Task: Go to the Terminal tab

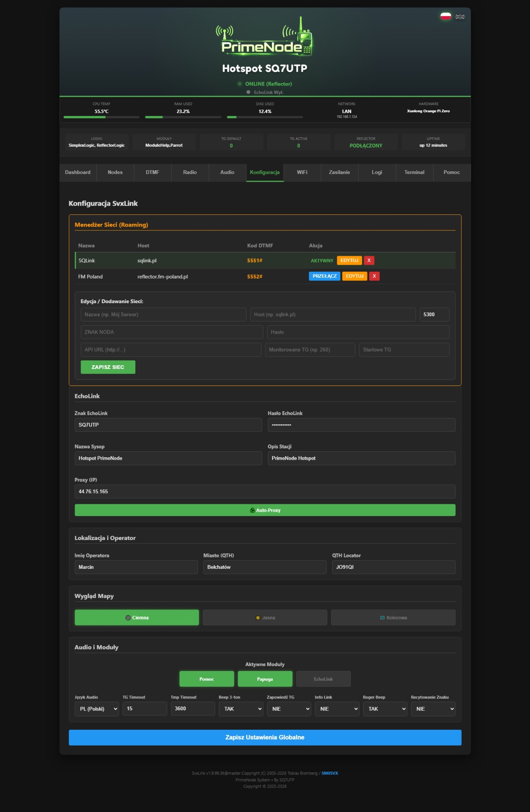Action: 415,172
